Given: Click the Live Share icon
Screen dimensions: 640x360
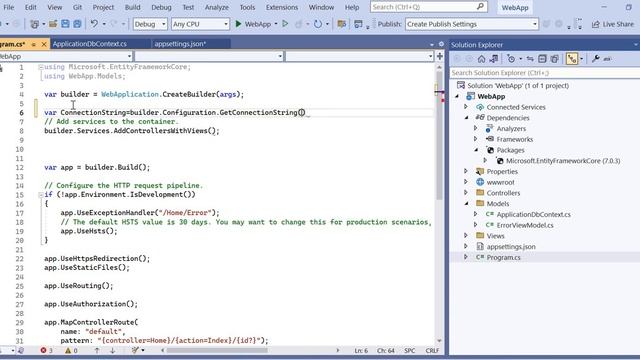Looking at the screenshot, I should pyautogui.click(x=596, y=24).
